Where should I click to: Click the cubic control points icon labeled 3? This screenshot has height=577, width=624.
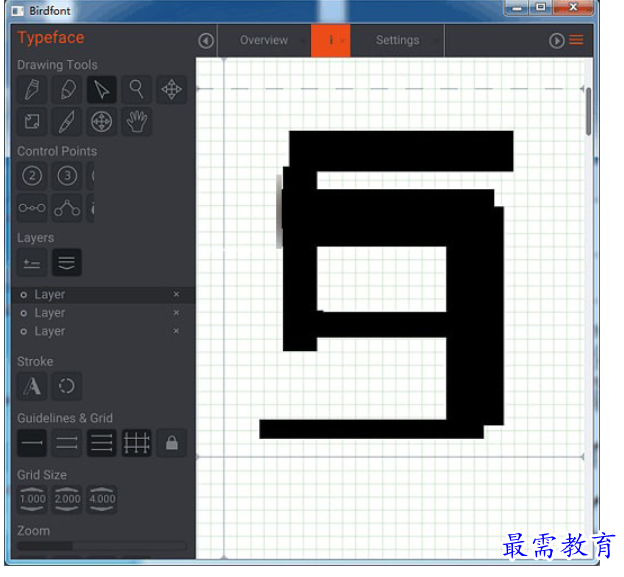click(67, 176)
